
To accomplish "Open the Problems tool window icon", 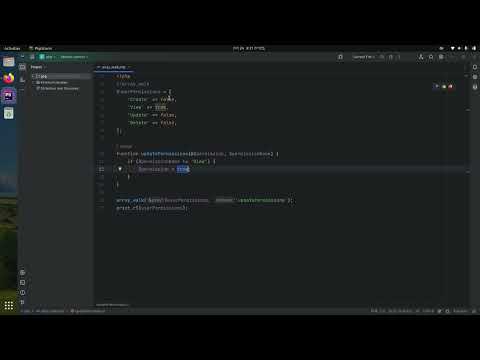I will 22,292.
